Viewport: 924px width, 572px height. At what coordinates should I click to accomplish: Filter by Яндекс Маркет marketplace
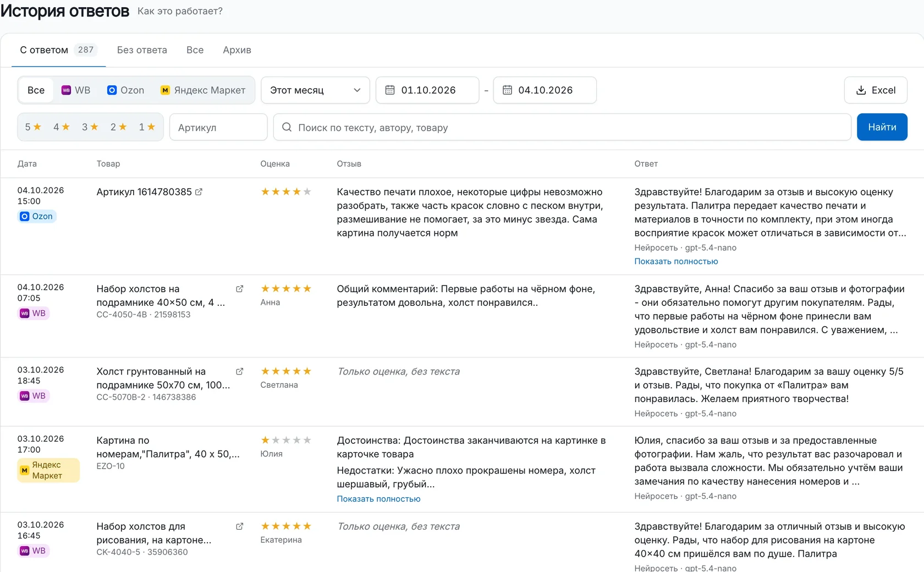coord(202,90)
